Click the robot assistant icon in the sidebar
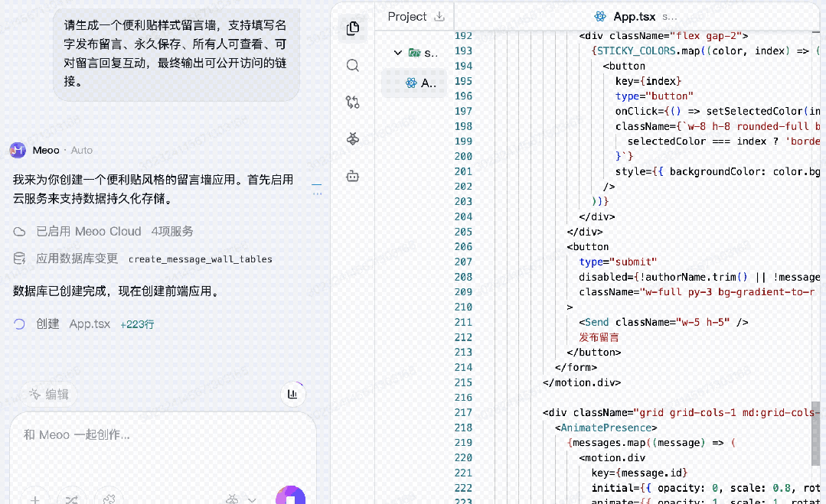 pyautogui.click(x=351, y=175)
